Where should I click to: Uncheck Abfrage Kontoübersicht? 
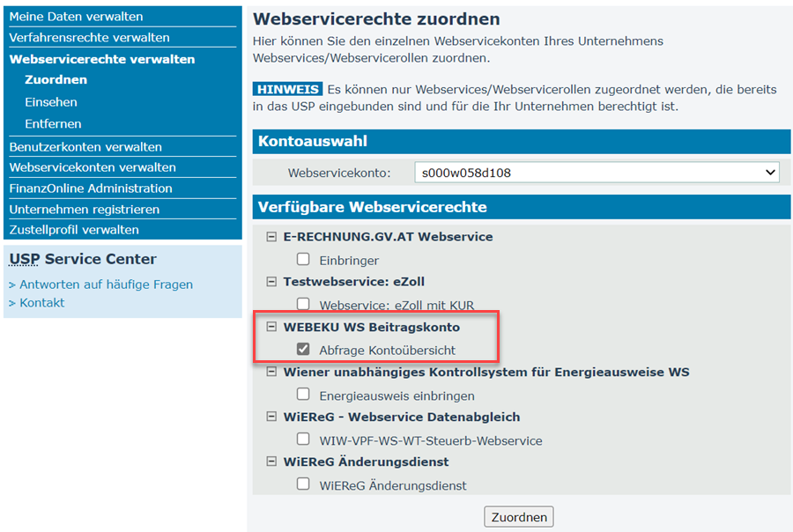pyautogui.click(x=303, y=348)
